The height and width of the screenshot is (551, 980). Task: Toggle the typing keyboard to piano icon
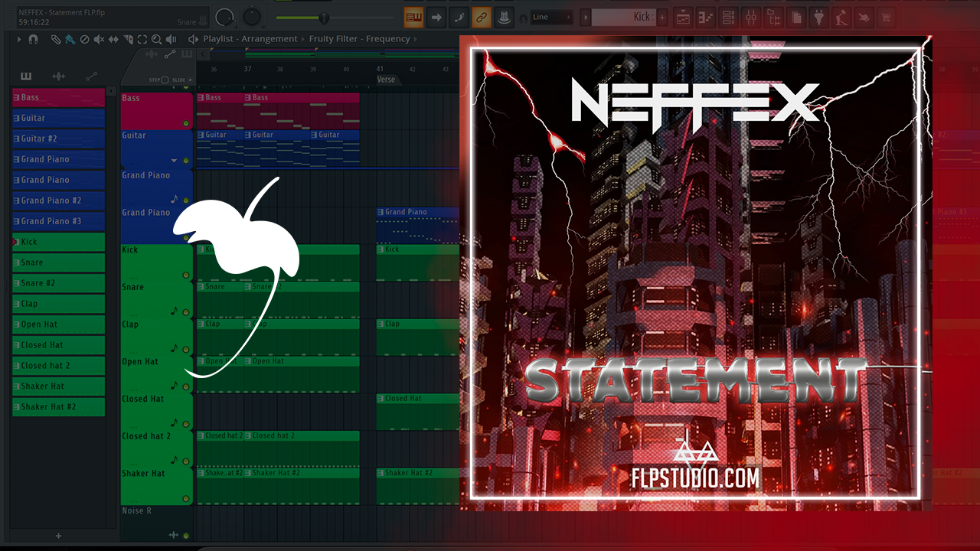[413, 17]
